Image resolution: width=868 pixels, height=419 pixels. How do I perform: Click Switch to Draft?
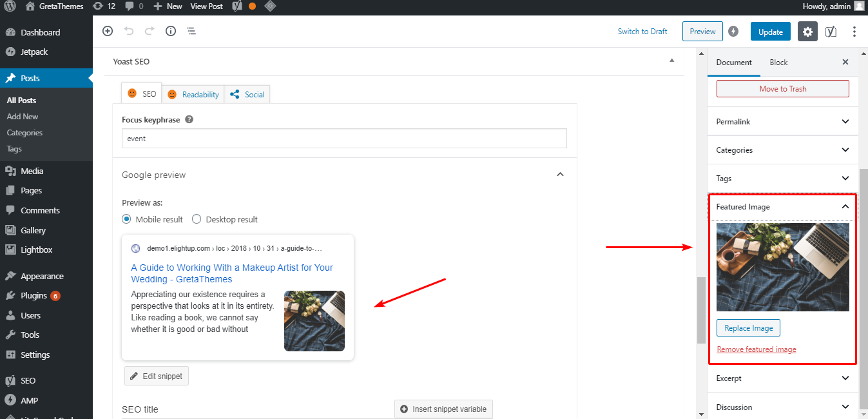[642, 32]
